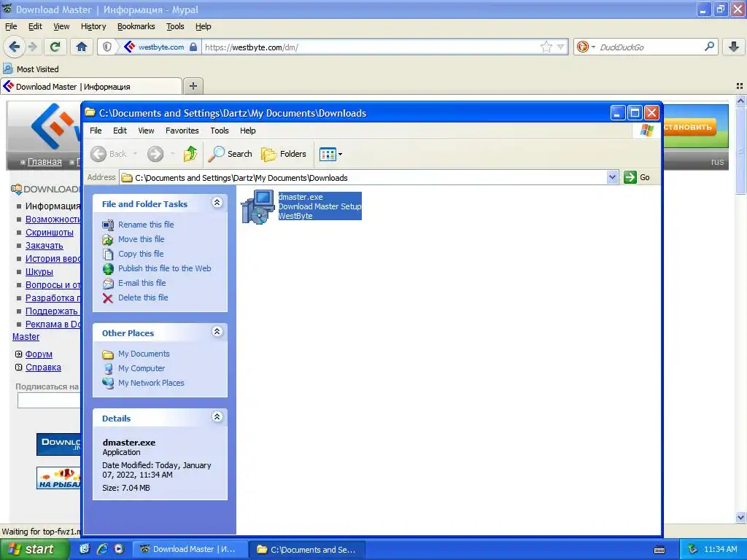Click the Go button beside Address bar
Viewport: 747px width, 560px height.
pyautogui.click(x=637, y=177)
